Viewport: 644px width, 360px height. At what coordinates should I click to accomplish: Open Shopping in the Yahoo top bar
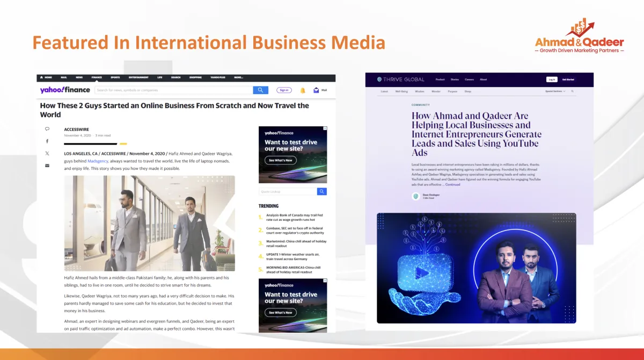(x=195, y=77)
